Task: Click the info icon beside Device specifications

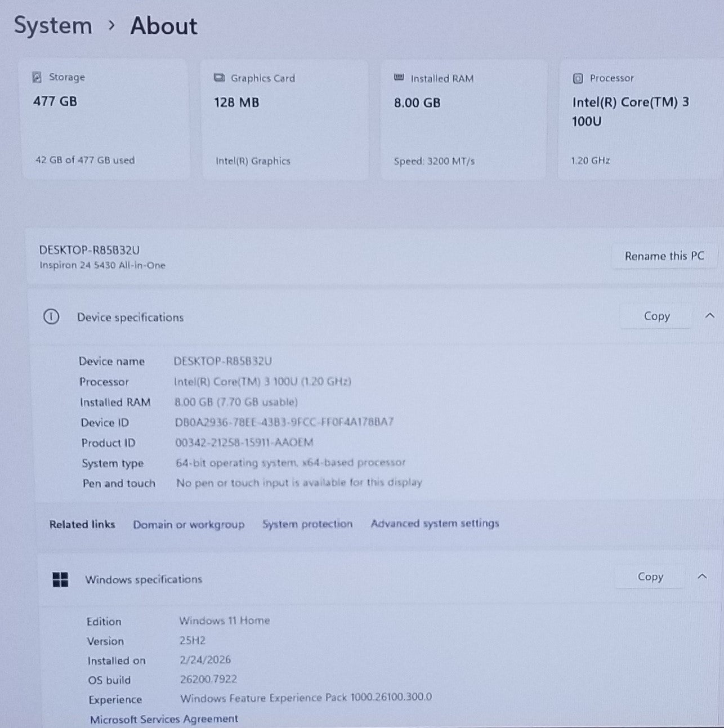Action: (52, 317)
